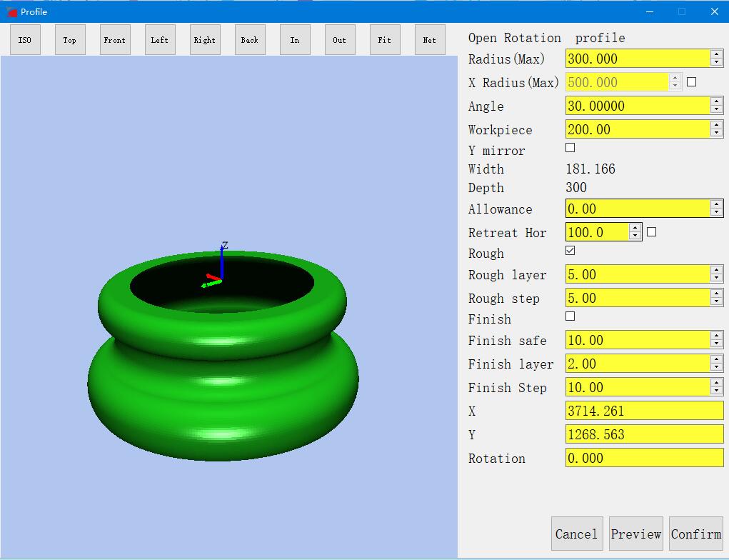The width and height of the screenshot is (729, 560).
Task: Decrease Rough layer with the down arrow
Action: (716, 279)
